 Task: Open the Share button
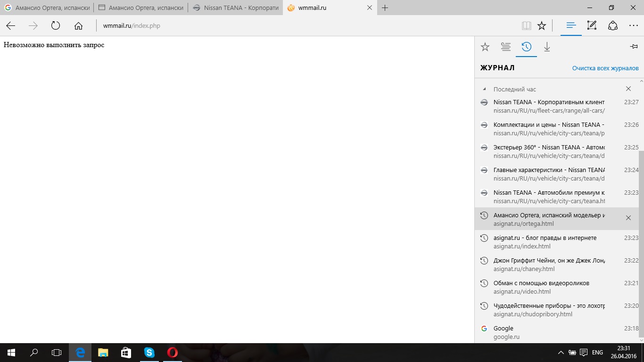click(613, 26)
